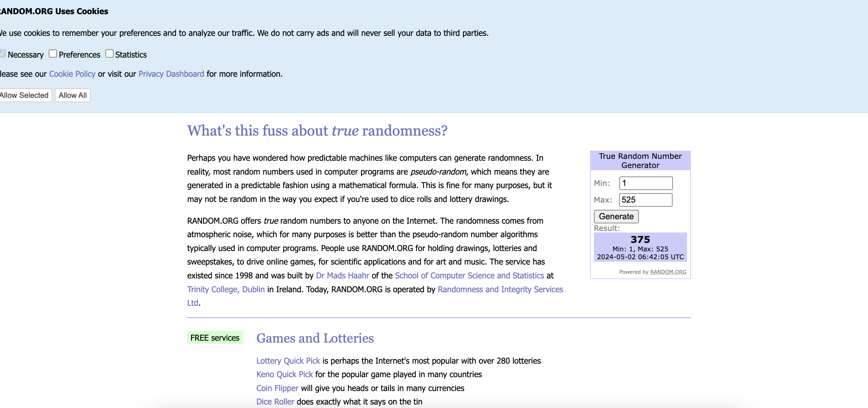
Task: Click the Games and Lotteries heading
Action: [x=315, y=338]
